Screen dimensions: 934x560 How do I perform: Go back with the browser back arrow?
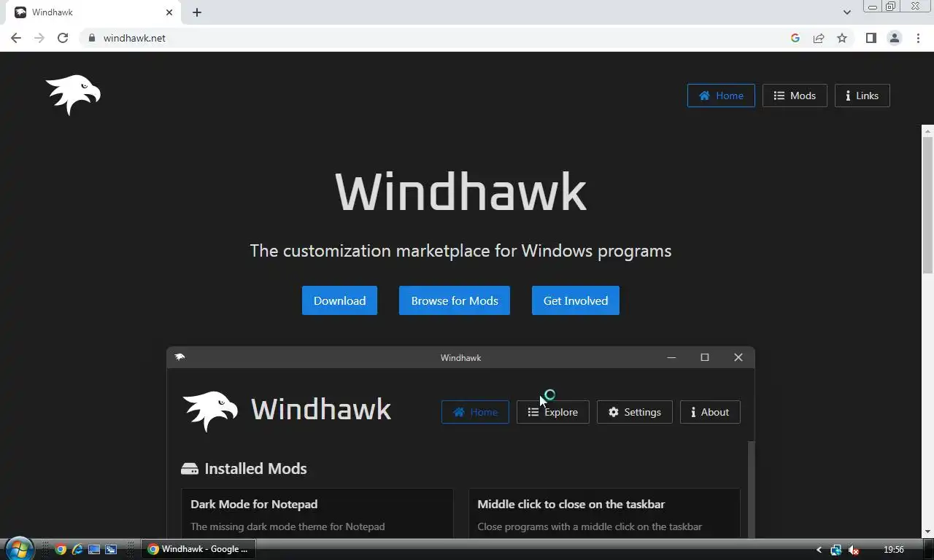[x=16, y=38]
